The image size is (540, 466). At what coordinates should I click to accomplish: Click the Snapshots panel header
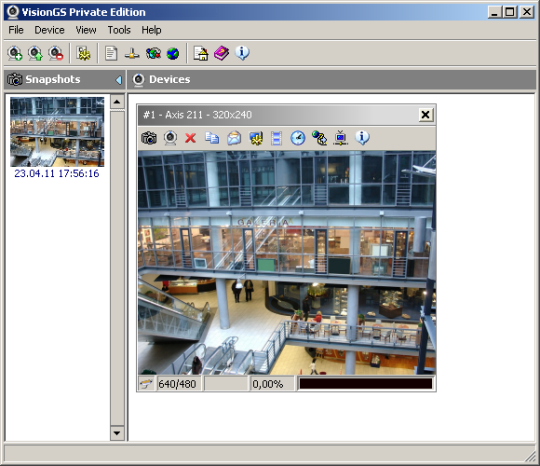[65, 80]
